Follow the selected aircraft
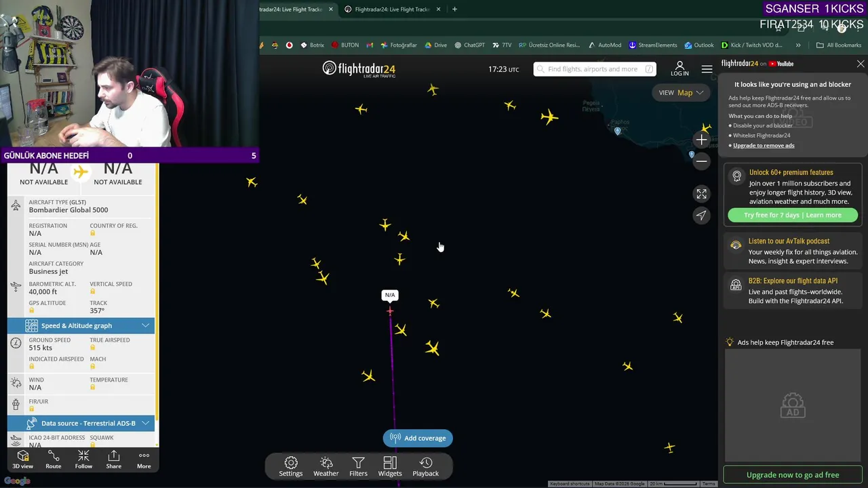Image resolution: width=868 pixels, height=488 pixels. click(83, 460)
